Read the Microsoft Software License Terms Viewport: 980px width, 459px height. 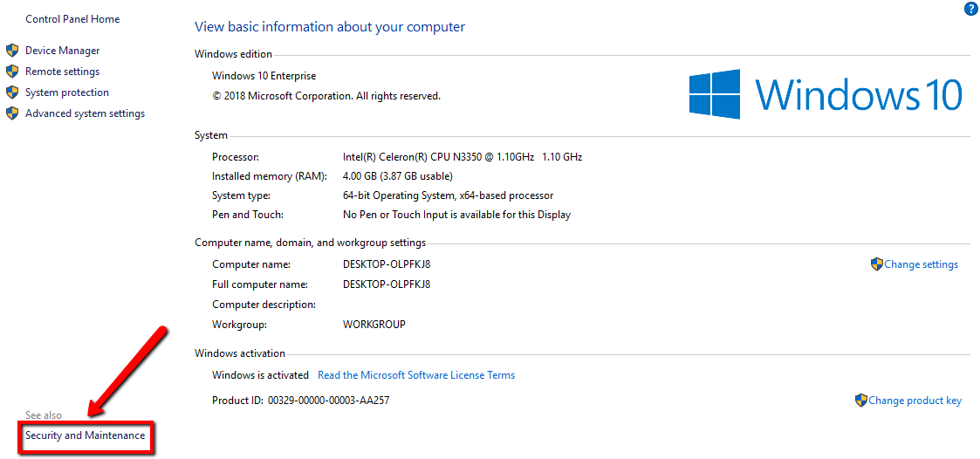click(x=416, y=375)
